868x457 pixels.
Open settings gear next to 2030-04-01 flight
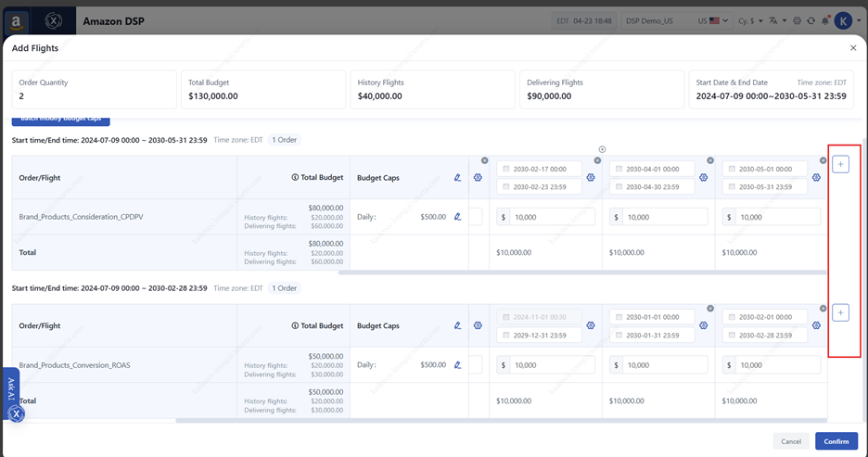point(703,177)
